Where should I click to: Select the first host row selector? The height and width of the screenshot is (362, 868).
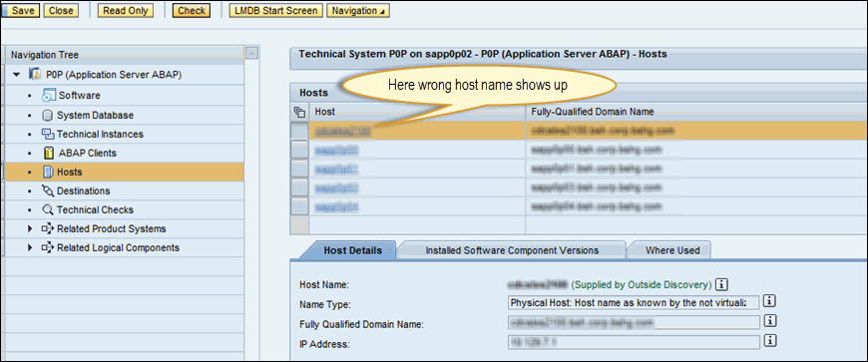coord(299,132)
